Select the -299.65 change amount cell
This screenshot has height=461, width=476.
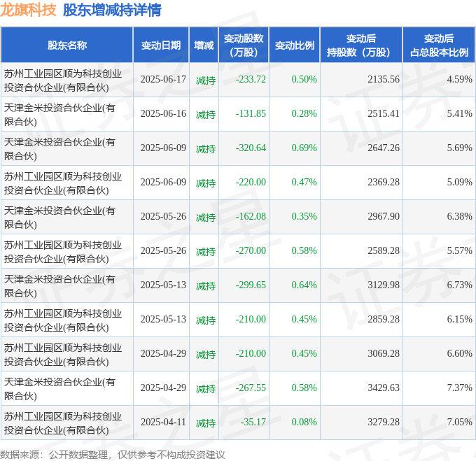click(251, 285)
